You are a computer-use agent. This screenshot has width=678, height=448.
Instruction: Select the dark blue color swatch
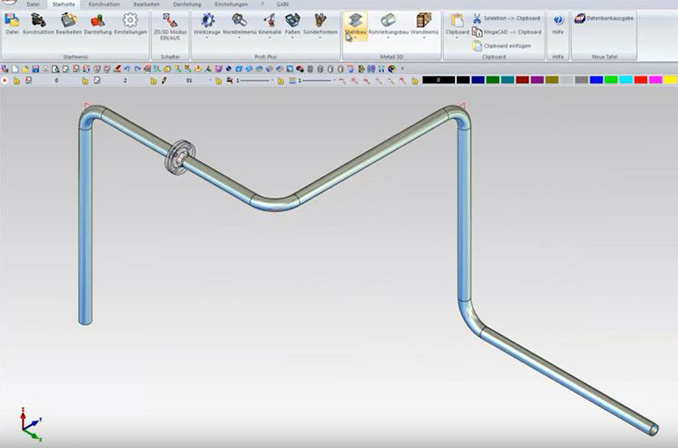[x=478, y=80]
